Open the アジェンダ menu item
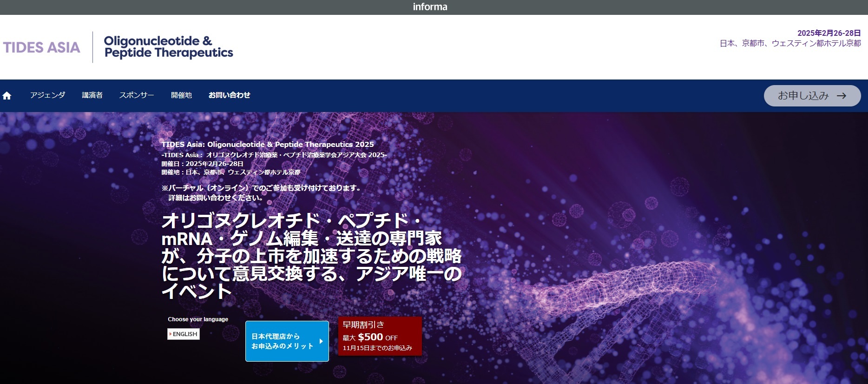 point(48,95)
